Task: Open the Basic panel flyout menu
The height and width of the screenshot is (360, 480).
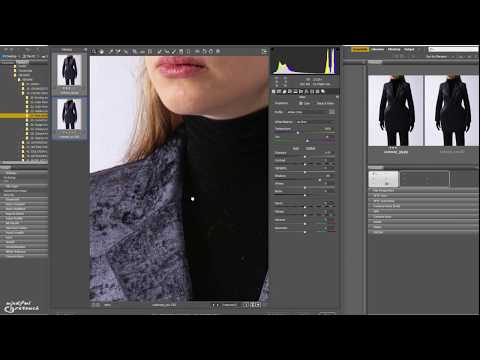Action: click(x=337, y=97)
